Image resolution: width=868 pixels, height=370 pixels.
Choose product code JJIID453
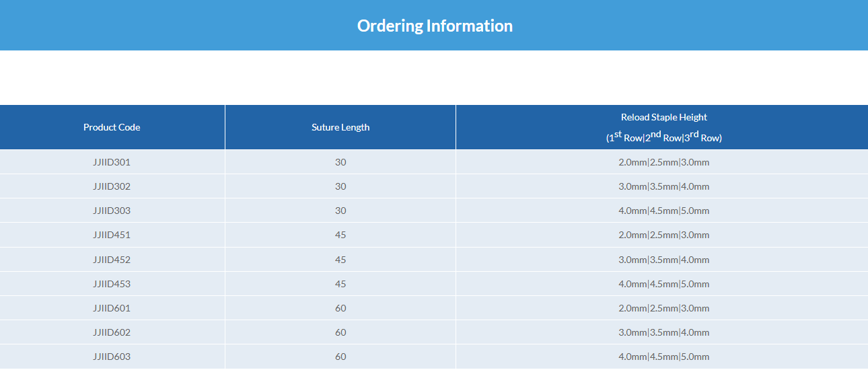112,284
